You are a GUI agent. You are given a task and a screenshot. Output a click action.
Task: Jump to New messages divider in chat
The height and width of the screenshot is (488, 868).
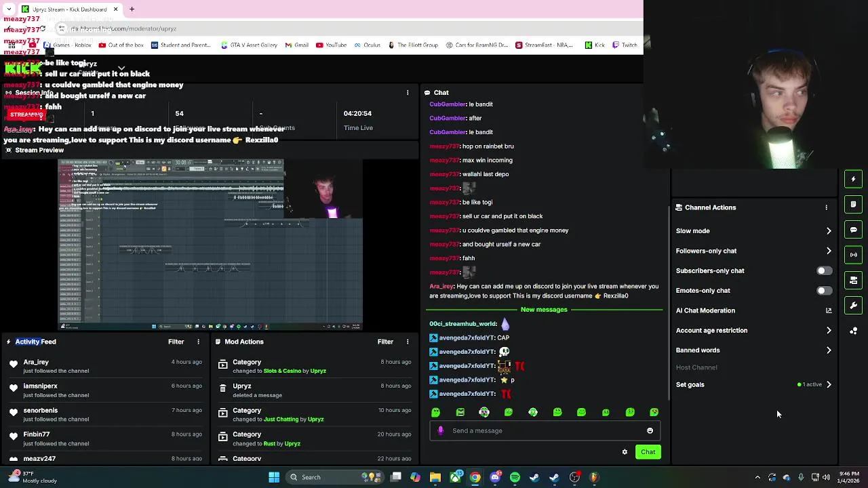(x=544, y=310)
